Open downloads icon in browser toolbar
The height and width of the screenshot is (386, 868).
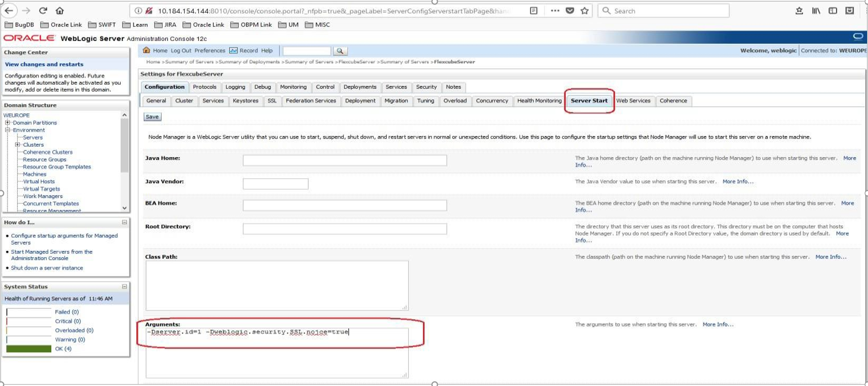click(799, 10)
